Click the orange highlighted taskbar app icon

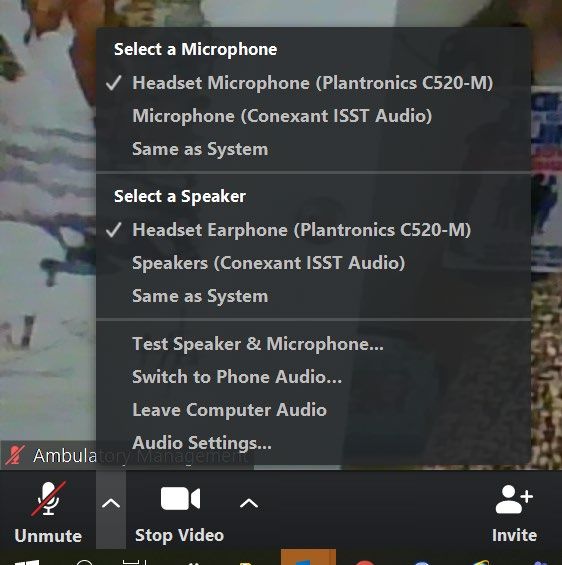[308, 557]
